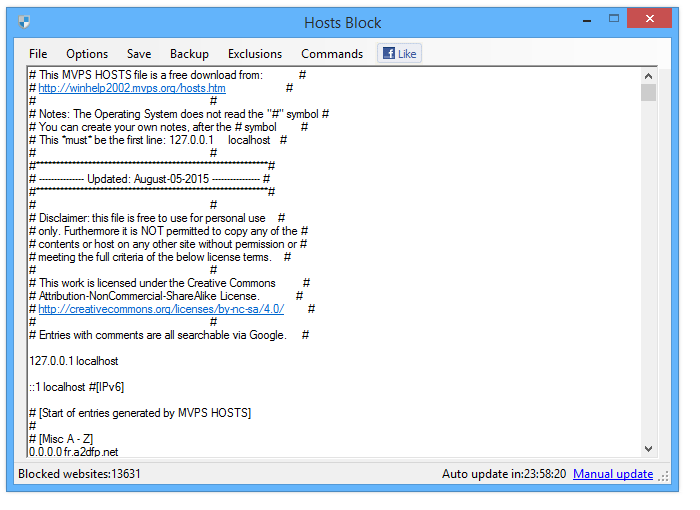The height and width of the screenshot is (510, 700).
Task: Click the scrollbar down arrow
Action: pos(649,449)
